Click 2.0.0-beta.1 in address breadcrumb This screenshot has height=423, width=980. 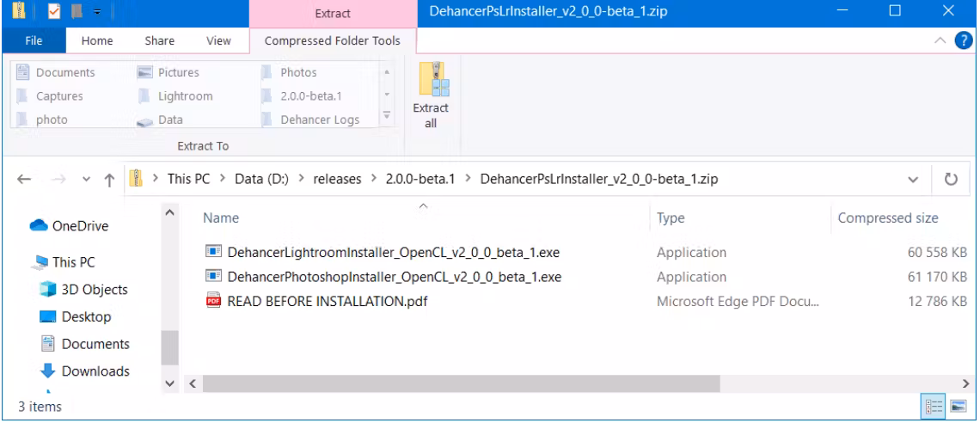tap(422, 180)
